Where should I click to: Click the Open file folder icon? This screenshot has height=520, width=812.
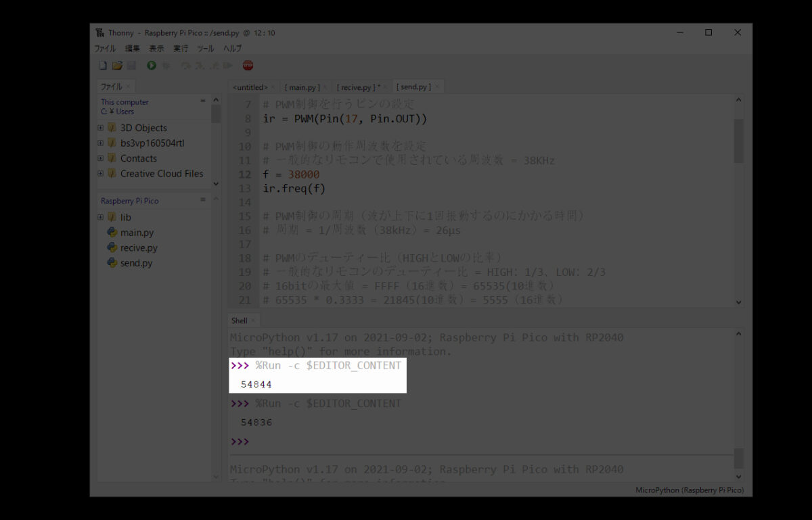pyautogui.click(x=117, y=66)
